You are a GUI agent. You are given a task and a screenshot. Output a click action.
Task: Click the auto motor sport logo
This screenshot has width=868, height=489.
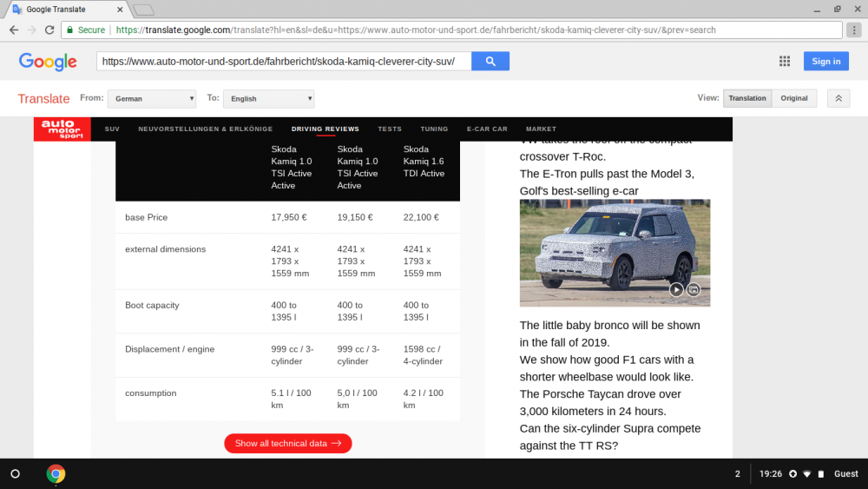coord(62,129)
